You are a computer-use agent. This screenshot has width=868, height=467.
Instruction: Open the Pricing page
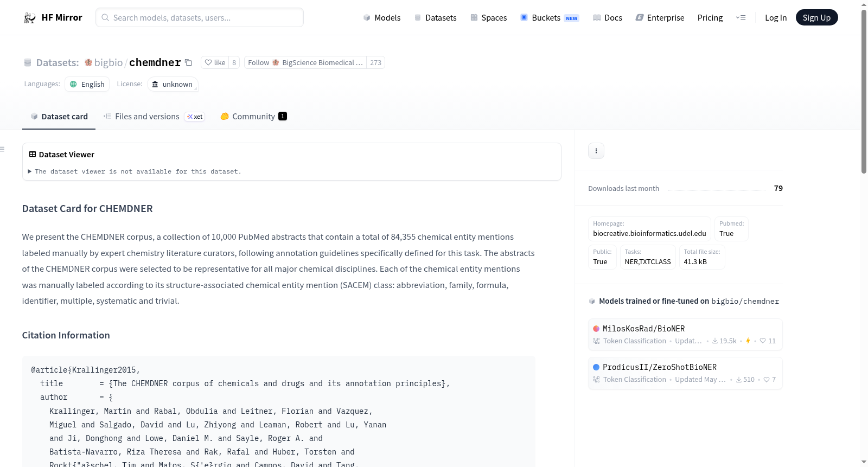710,18
